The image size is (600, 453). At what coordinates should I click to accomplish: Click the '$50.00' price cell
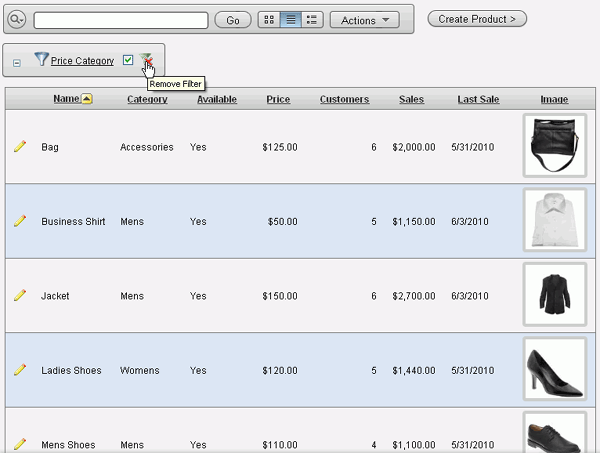tap(282, 222)
